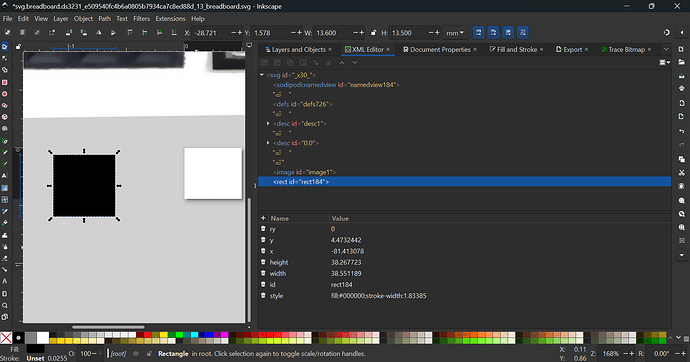Open the Extensions menu
This screenshot has width=690, height=362.
click(x=170, y=18)
